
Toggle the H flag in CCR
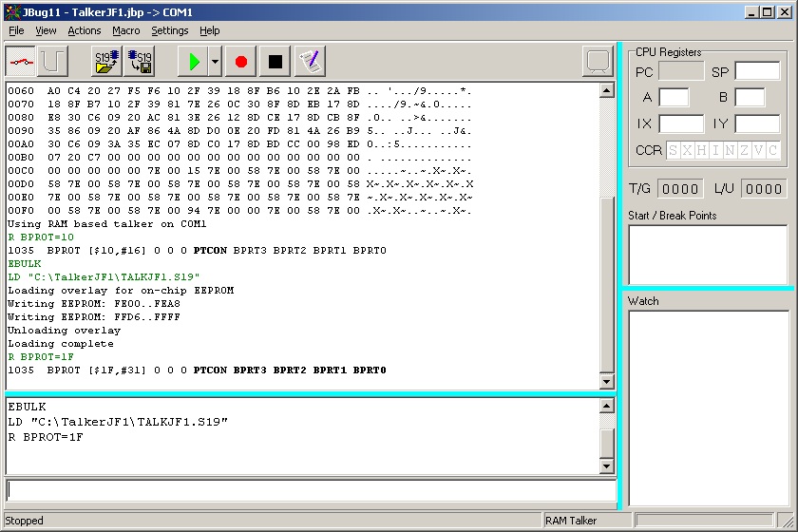pos(702,150)
